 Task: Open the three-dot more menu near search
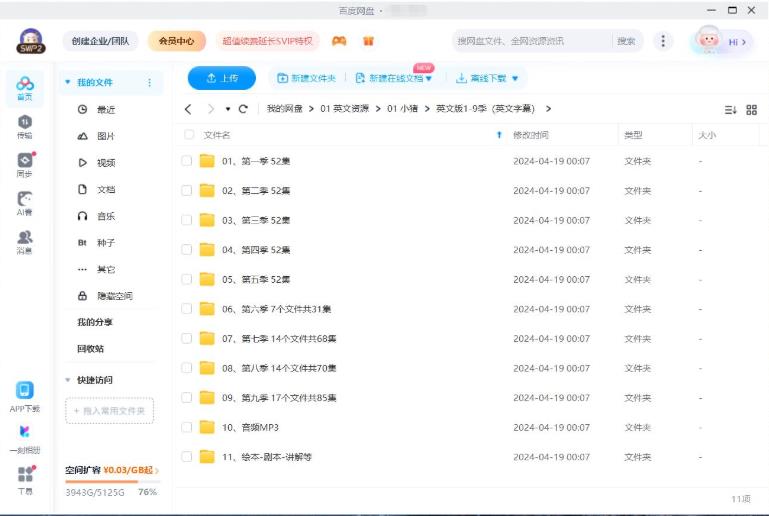pyautogui.click(x=663, y=41)
